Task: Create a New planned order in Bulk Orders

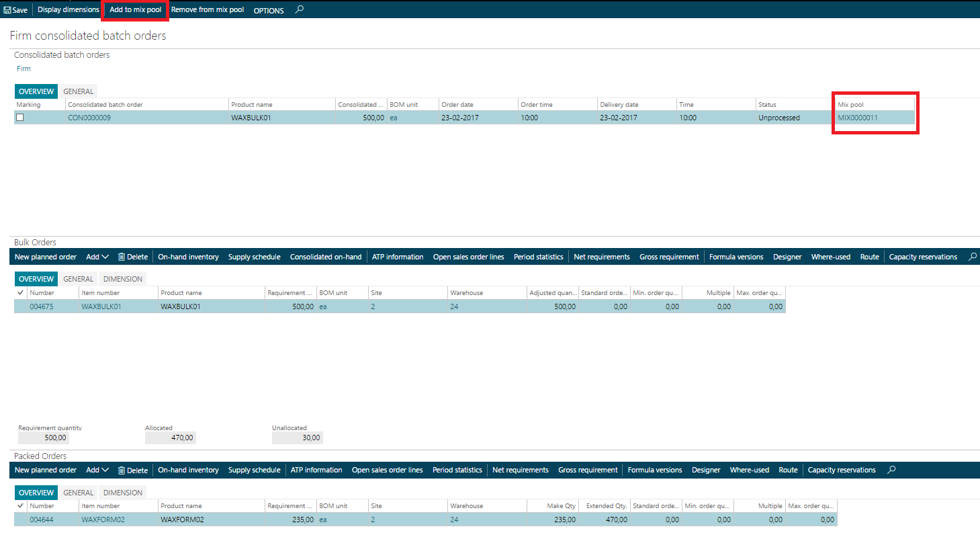Action: [45, 256]
